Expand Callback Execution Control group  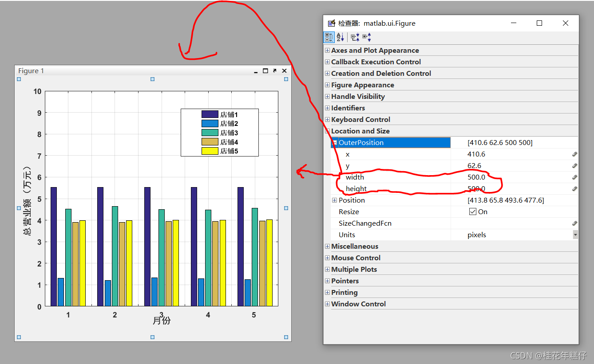(x=328, y=62)
